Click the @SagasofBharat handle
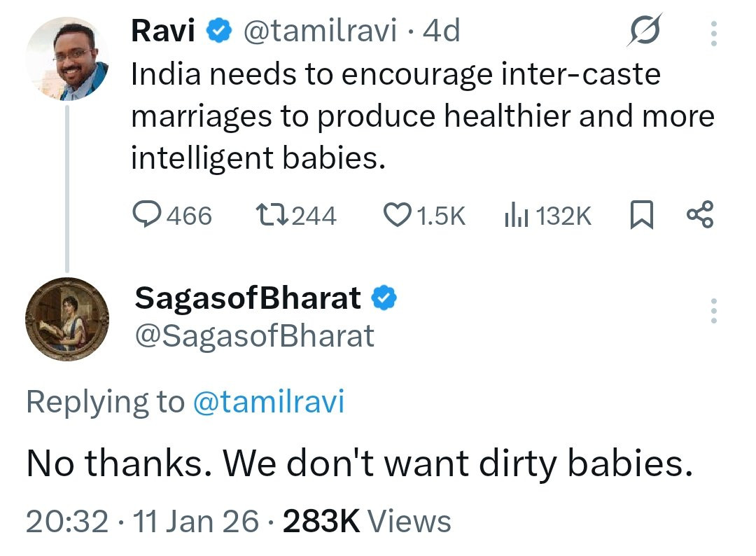The height and width of the screenshot is (556, 756). 254,337
